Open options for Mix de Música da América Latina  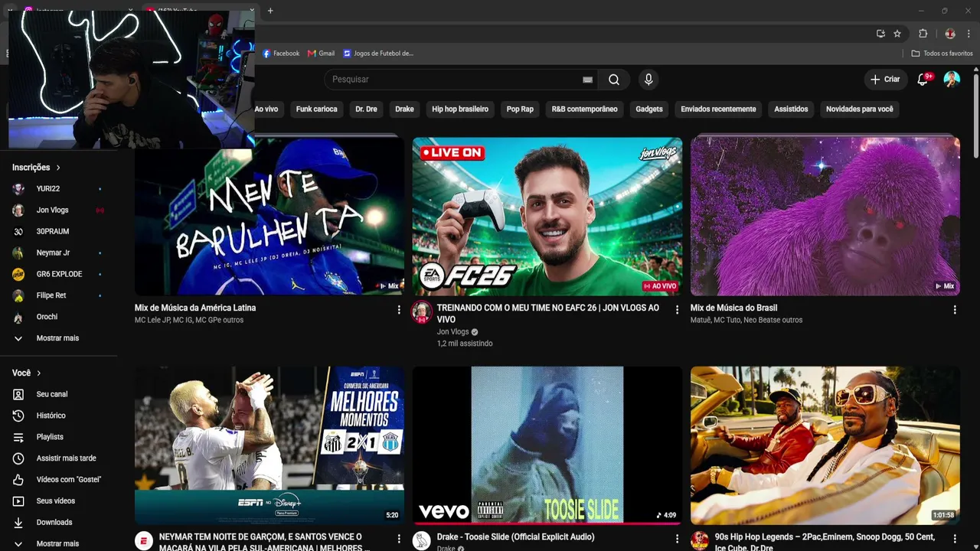(x=399, y=310)
